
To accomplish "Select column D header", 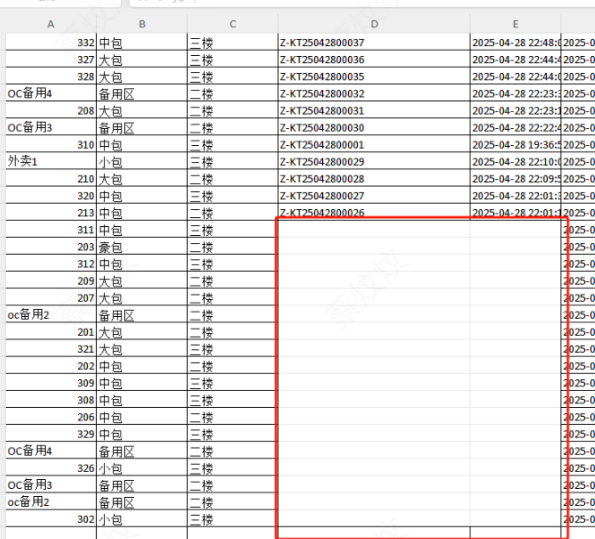I will tap(374, 24).
